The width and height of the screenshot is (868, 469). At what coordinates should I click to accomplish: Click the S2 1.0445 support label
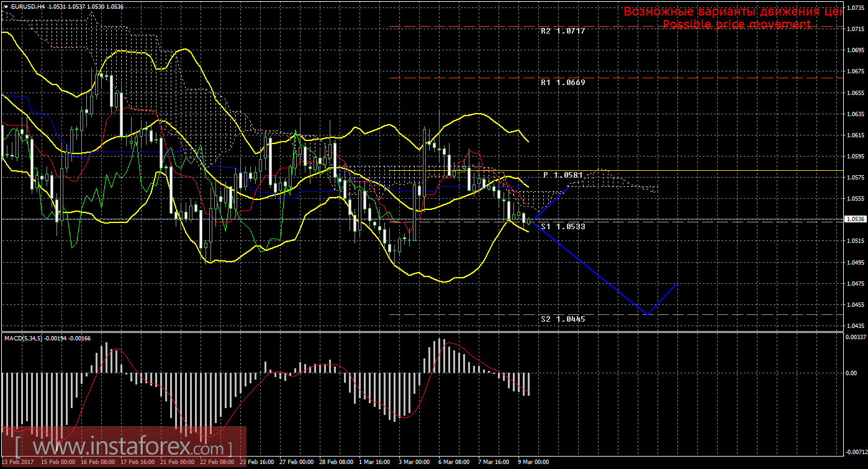pyautogui.click(x=563, y=319)
